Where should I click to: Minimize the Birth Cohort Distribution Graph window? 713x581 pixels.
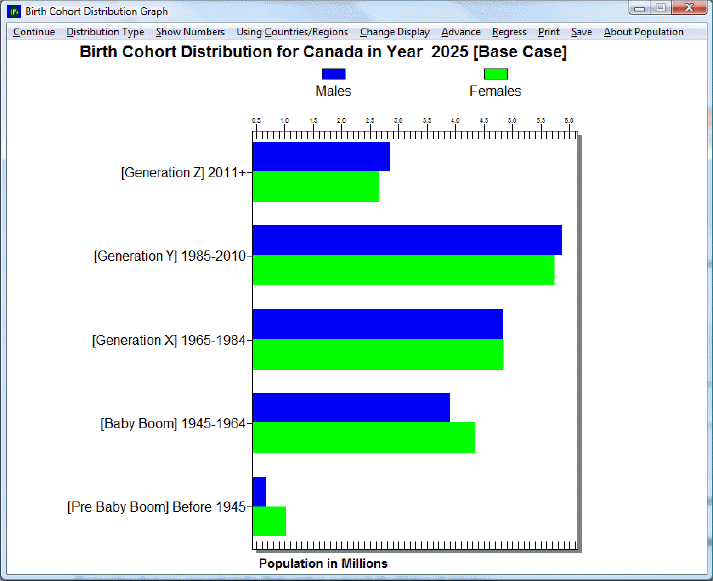click(640, 8)
